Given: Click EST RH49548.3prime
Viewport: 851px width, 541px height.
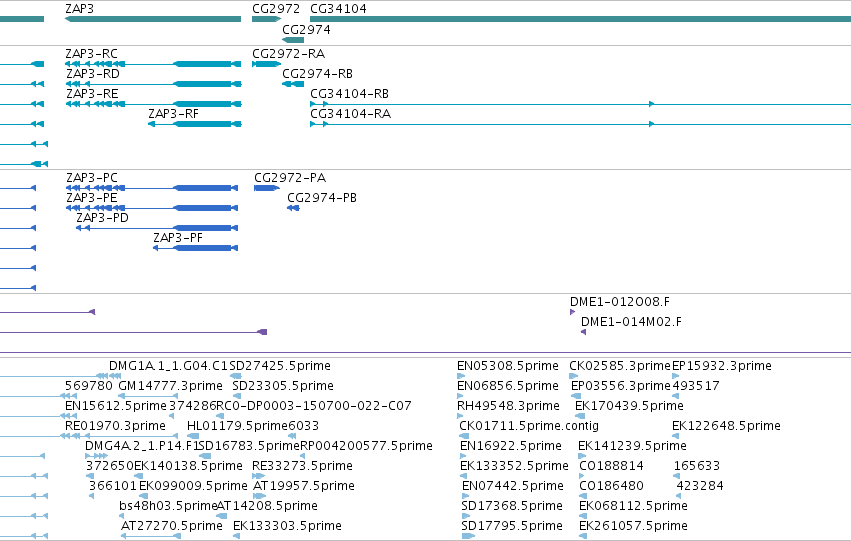Looking at the screenshot, I should pyautogui.click(x=508, y=406).
